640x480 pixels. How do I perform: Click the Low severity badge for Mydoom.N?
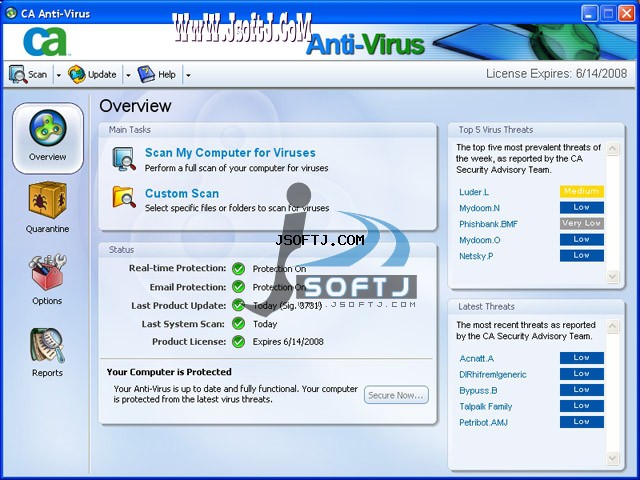point(582,207)
